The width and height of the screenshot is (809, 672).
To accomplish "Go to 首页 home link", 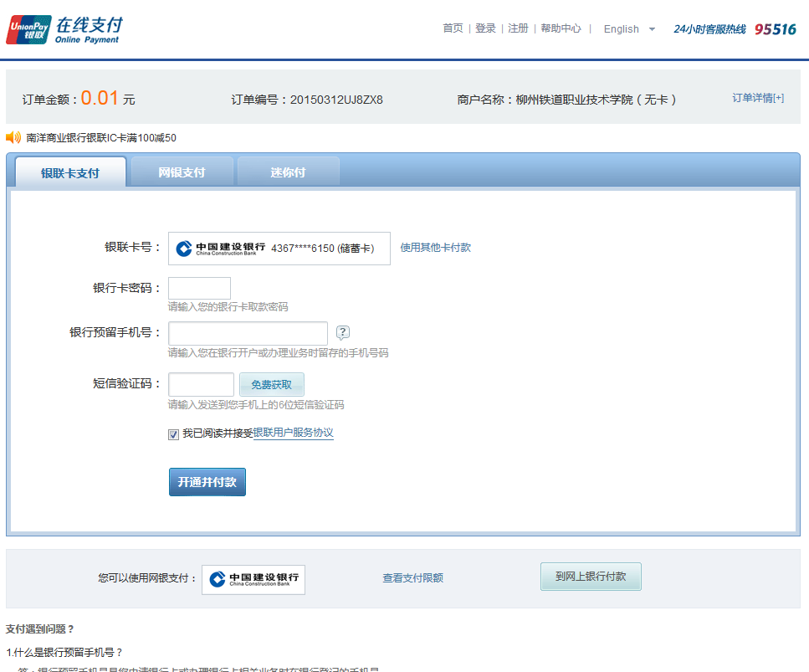I will (453, 28).
